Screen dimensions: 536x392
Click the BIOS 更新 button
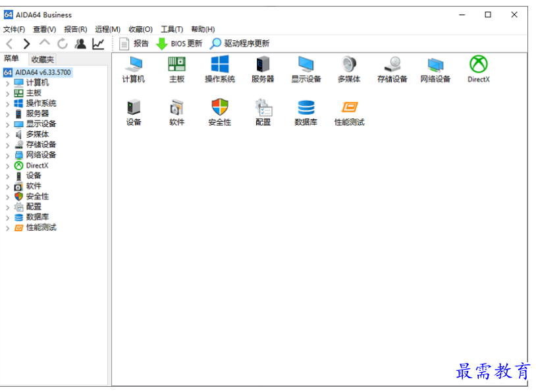click(179, 43)
